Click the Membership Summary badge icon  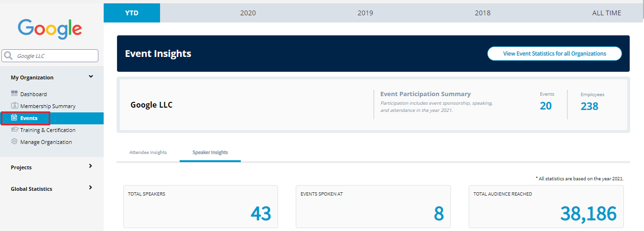tap(14, 106)
